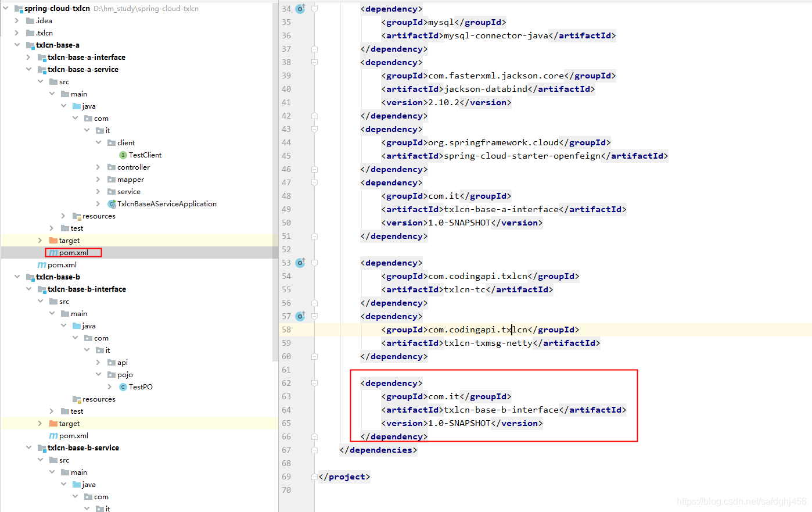This screenshot has width=812, height=512.
Task: Click the override gutter icon on line 34
Action: (300, 9)
